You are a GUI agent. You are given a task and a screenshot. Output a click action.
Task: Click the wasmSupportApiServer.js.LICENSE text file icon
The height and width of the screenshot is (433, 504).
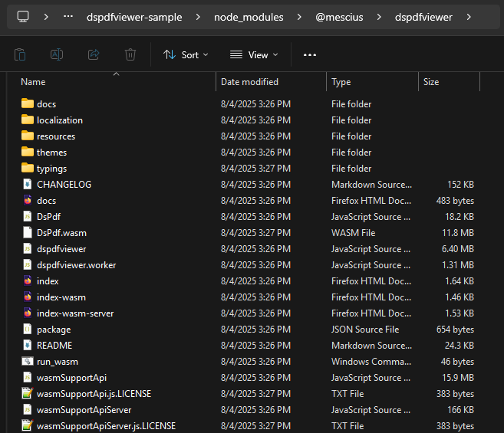28,425
